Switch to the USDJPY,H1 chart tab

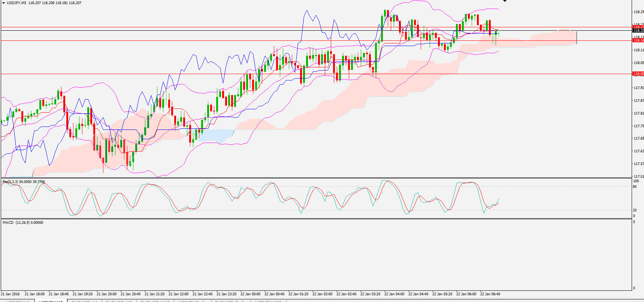(x=18, y=301)
